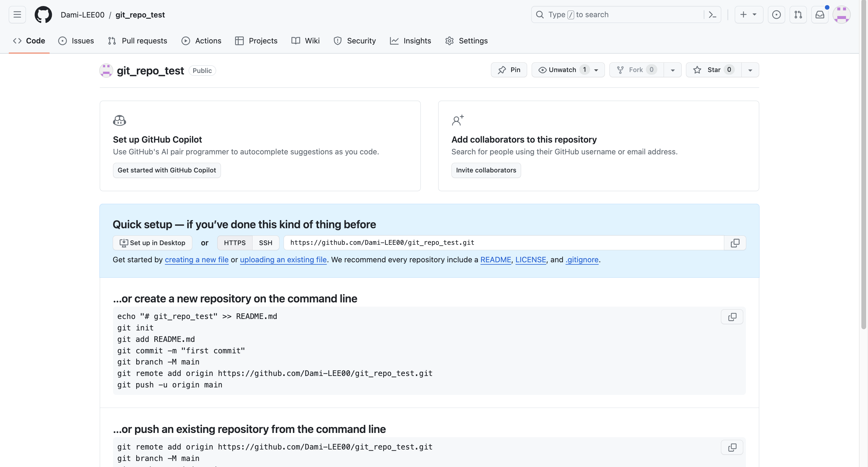This screenshot has width=868, height=467.
Task: Click the watch count badge showing 1
Action: tap(584, 70)
